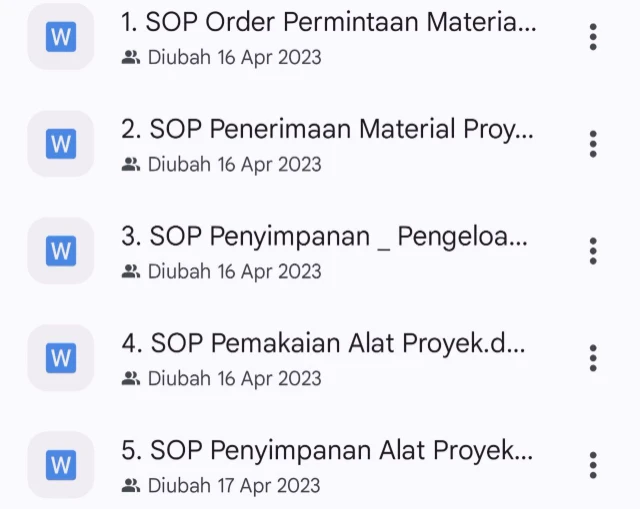The width and height of the screenshot is (640, 509).
Task: Click Word icon of SOP Penyimpanan Pengelolaan file
Action: click(x=61, y=251)
